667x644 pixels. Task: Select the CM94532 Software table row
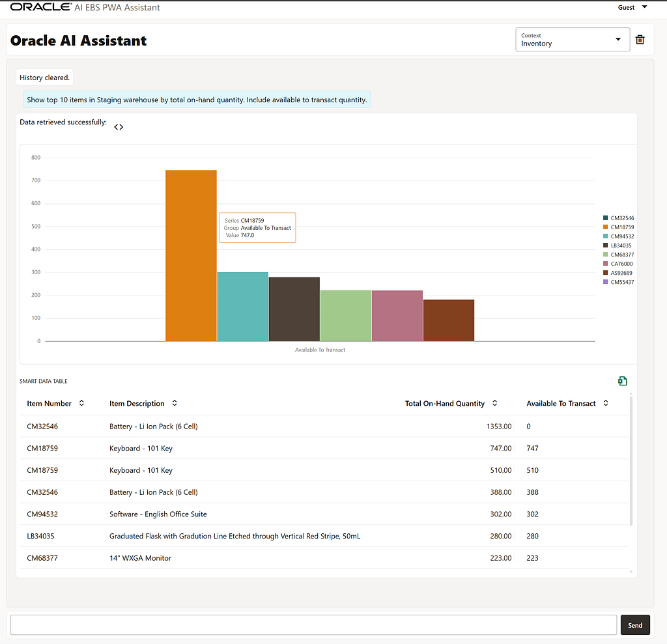[x=324, y=514]
